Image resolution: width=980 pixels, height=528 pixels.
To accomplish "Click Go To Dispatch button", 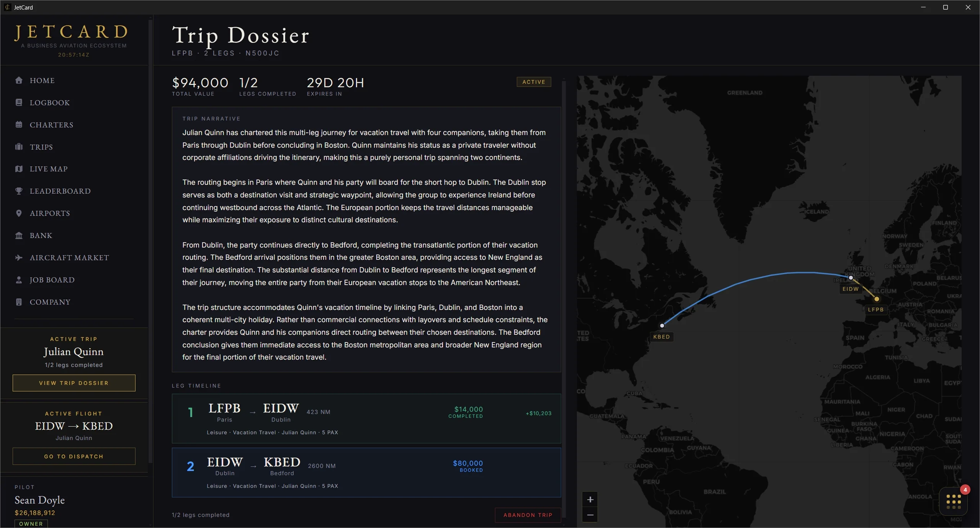I will (x=74, y=456).
